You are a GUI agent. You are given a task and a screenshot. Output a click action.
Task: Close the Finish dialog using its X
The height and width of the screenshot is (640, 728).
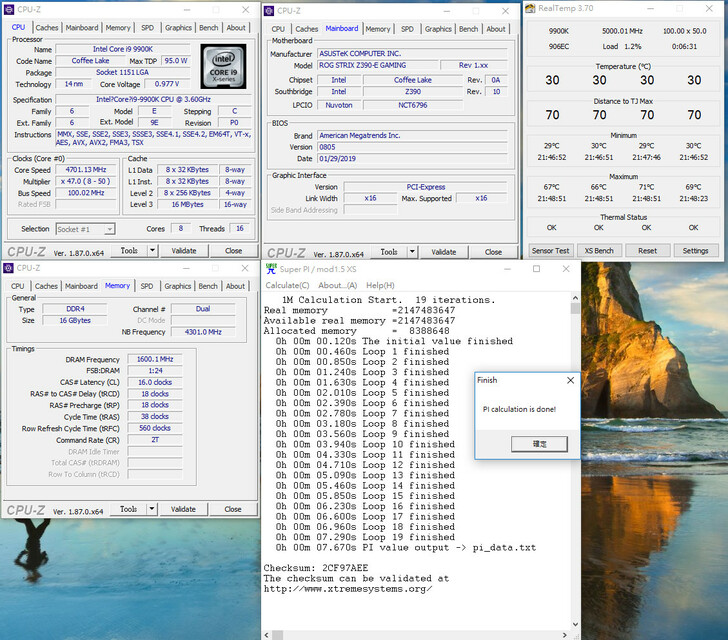[x=570, y=380]
